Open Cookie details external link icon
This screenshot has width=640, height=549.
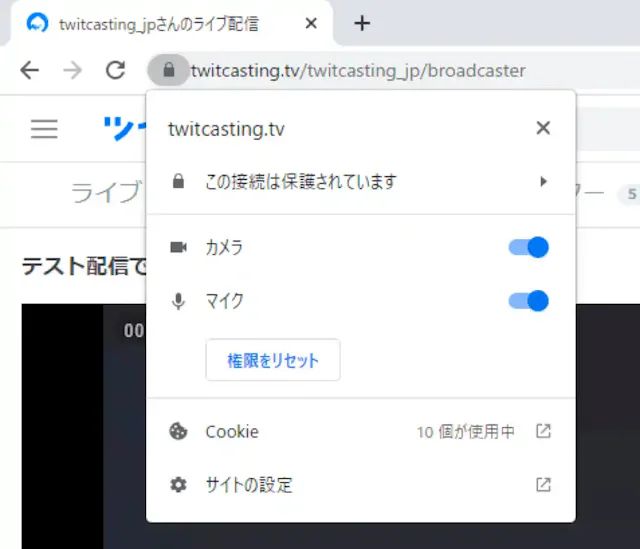(x=543, y=431)
